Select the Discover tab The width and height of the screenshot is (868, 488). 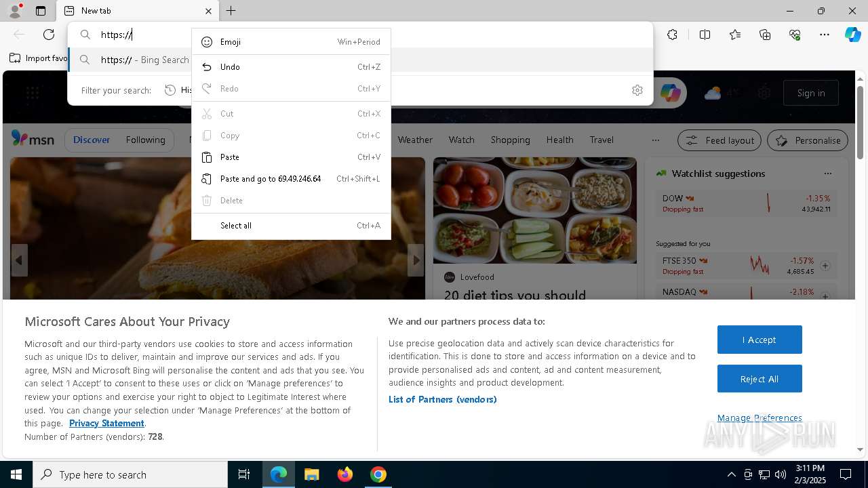pos(92,140)
